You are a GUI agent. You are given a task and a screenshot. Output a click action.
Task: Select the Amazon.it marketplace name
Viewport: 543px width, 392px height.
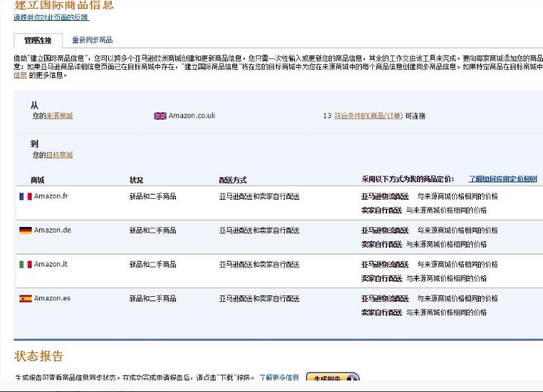50,264
